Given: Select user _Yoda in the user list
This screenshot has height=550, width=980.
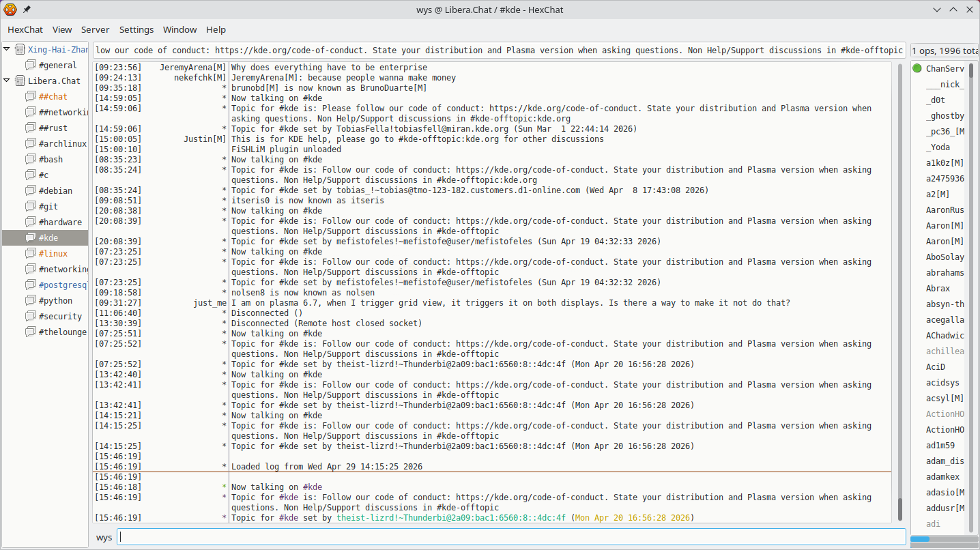Looking at the screenshot, I should click(938, 147).
